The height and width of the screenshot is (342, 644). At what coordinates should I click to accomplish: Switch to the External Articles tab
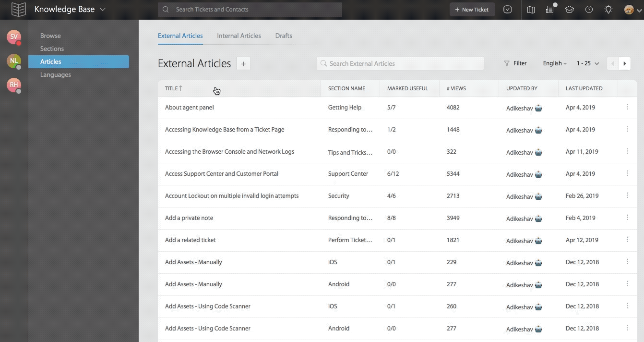(x=180, y=36)
